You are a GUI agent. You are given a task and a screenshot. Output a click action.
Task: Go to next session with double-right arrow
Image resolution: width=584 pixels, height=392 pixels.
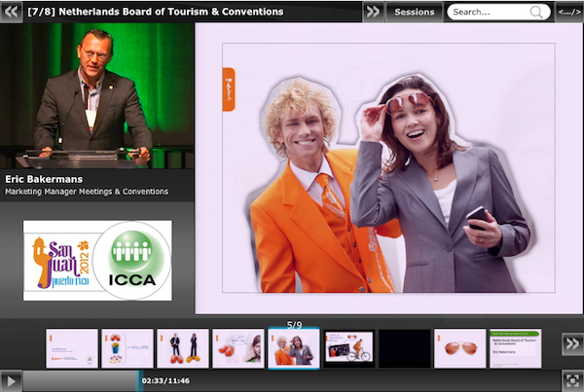(x=373, y=12)
